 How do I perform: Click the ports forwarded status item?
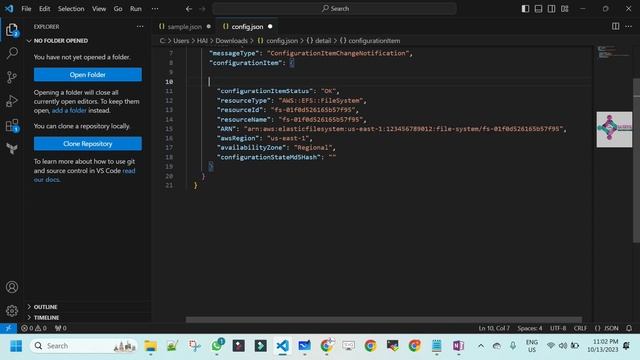60,328
